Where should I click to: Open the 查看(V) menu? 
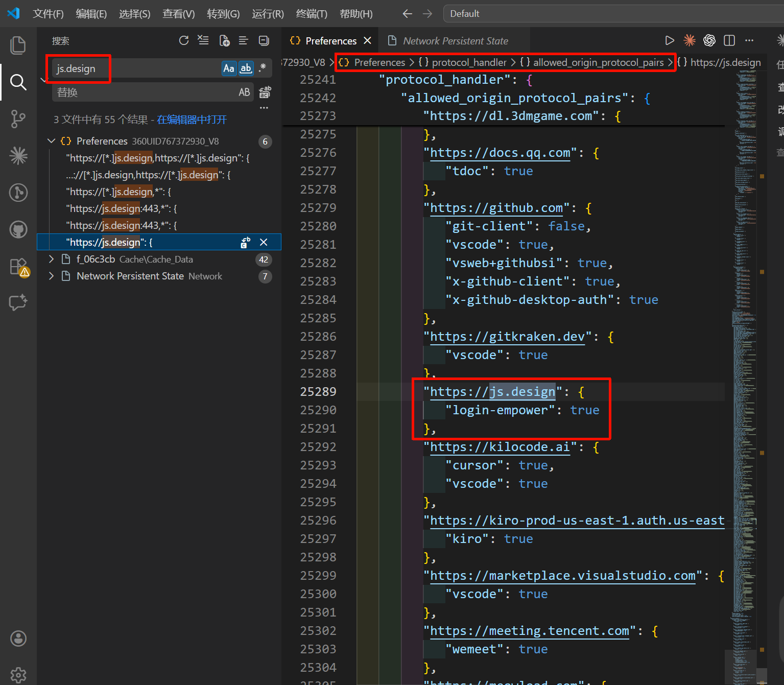click(179, 14)
